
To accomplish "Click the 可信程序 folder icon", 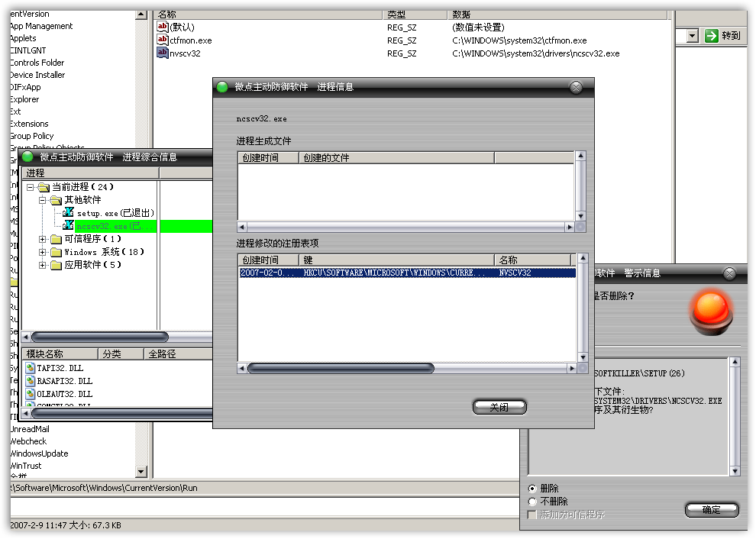I will [56, 239].
